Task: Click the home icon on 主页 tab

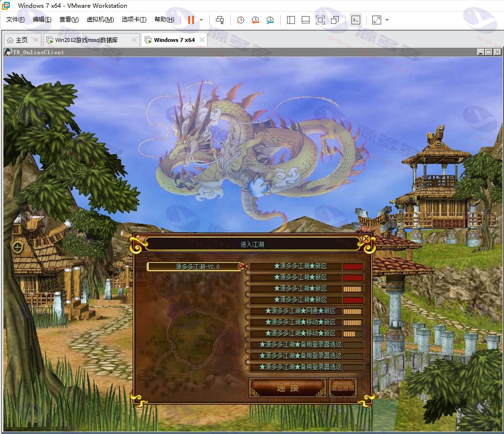Action: [x=10, y=40]
